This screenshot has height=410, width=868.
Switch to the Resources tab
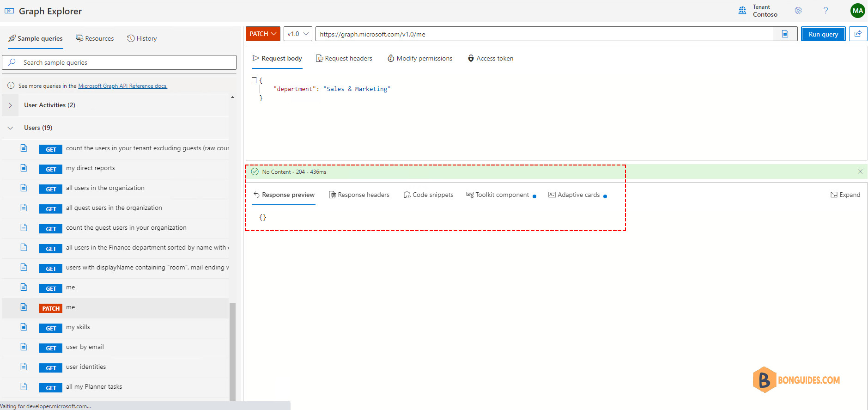pyautogui.click(x=95, y=38)
